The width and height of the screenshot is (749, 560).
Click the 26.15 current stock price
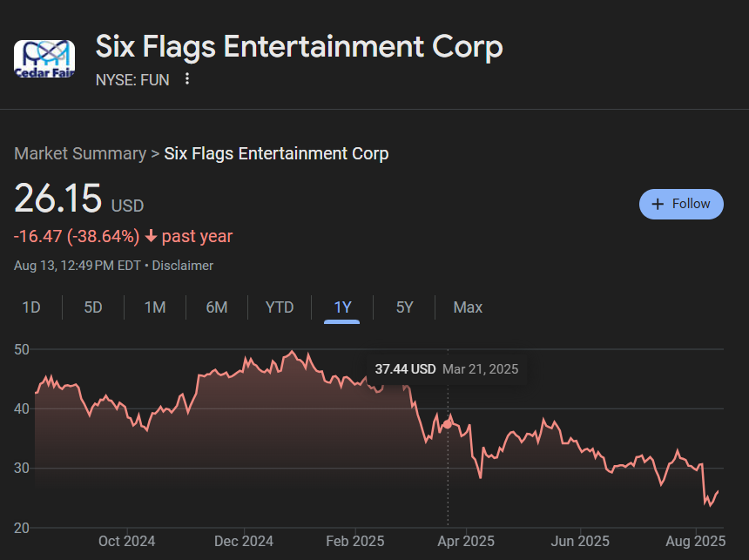click(x=58, y=199)
